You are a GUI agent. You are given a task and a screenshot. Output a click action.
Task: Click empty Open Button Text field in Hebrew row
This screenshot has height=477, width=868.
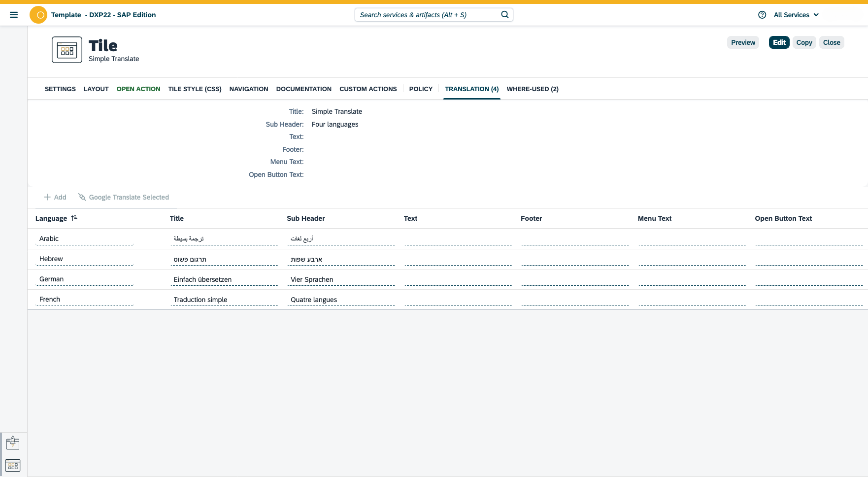809,259
